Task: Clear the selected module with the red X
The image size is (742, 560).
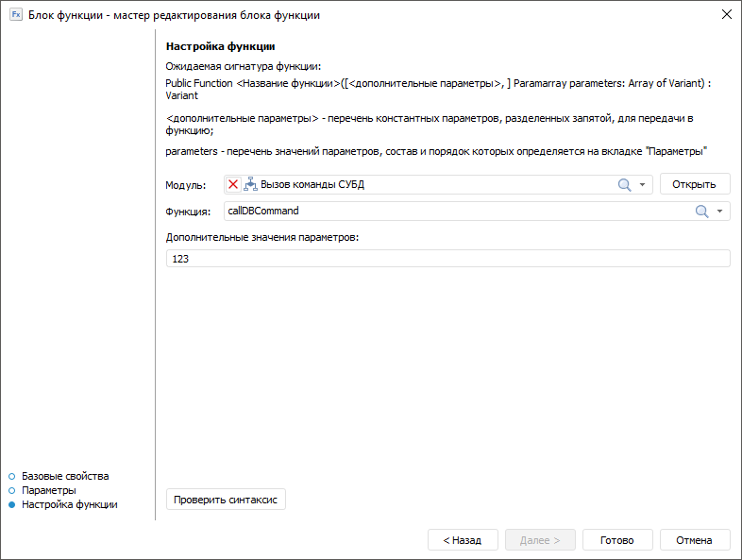Action: (x=233, y=185)
